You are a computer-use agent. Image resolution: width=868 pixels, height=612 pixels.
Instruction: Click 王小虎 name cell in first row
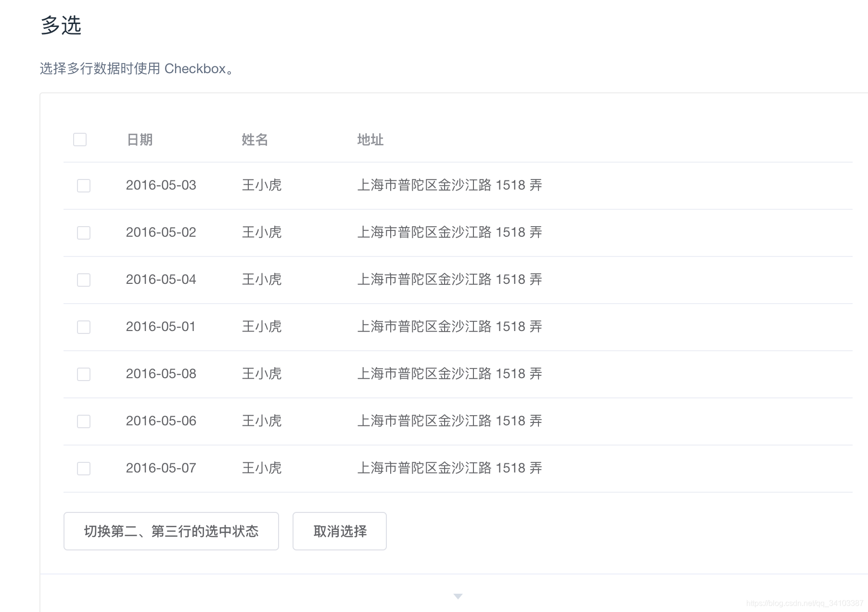261,186
